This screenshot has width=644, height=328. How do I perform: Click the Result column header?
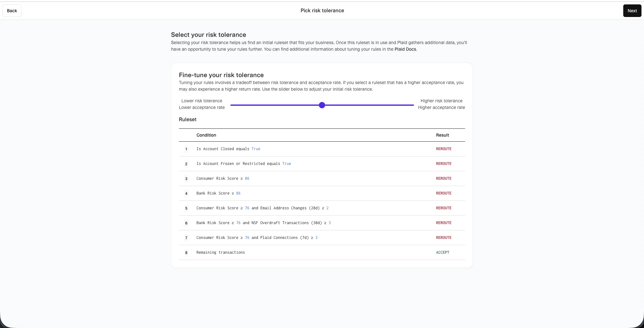[x=442, y=135]
